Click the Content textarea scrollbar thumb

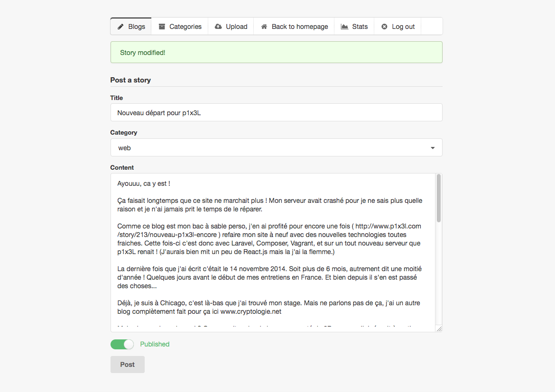(439, 198)
